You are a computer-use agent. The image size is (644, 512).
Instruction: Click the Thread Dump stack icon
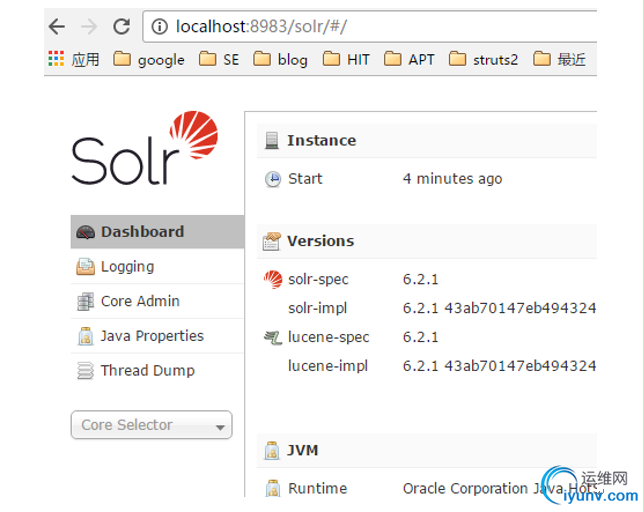coord(85,371)
